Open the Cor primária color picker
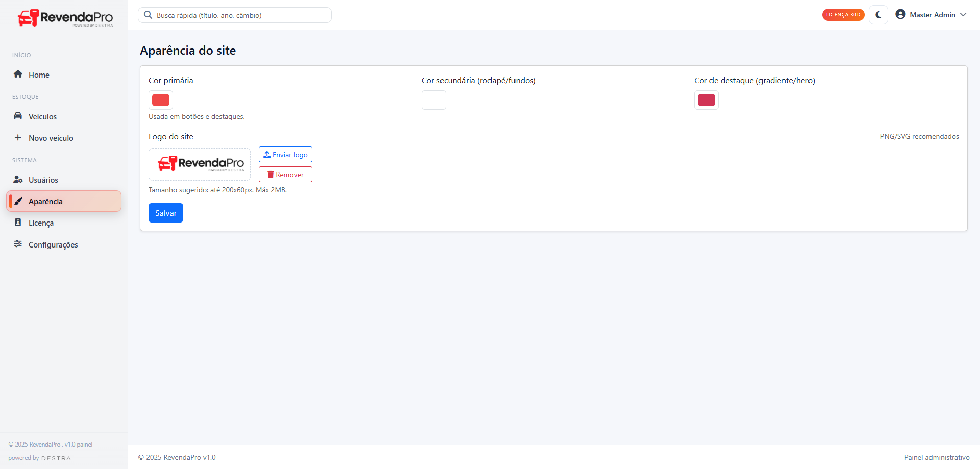The width and height of the screenshot is (980, 469). pyautogui.click(x=161, y=100)
